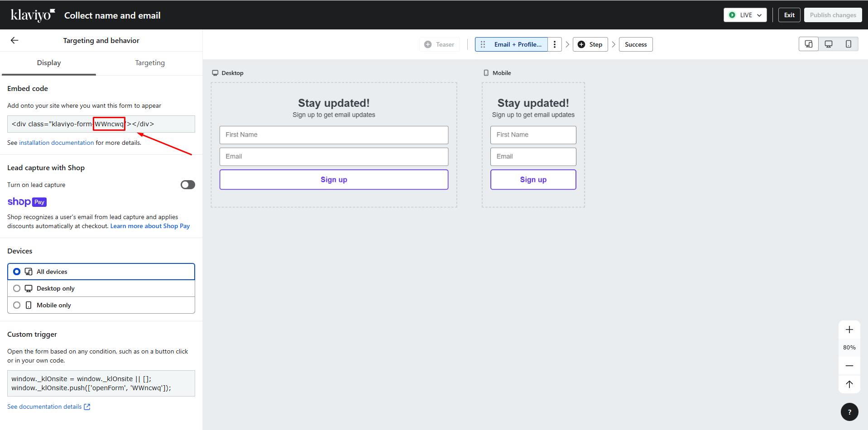Open the Email + Profile step options menu
This screenshot has height=430, width=868.
[555, 44]
